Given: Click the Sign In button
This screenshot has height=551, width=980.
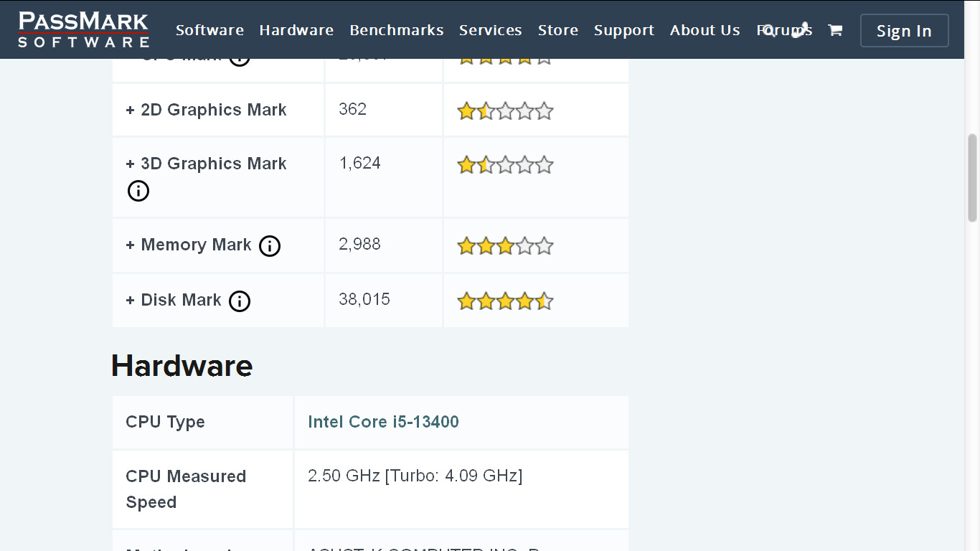Looking at the screenshot, I should 904,31.
